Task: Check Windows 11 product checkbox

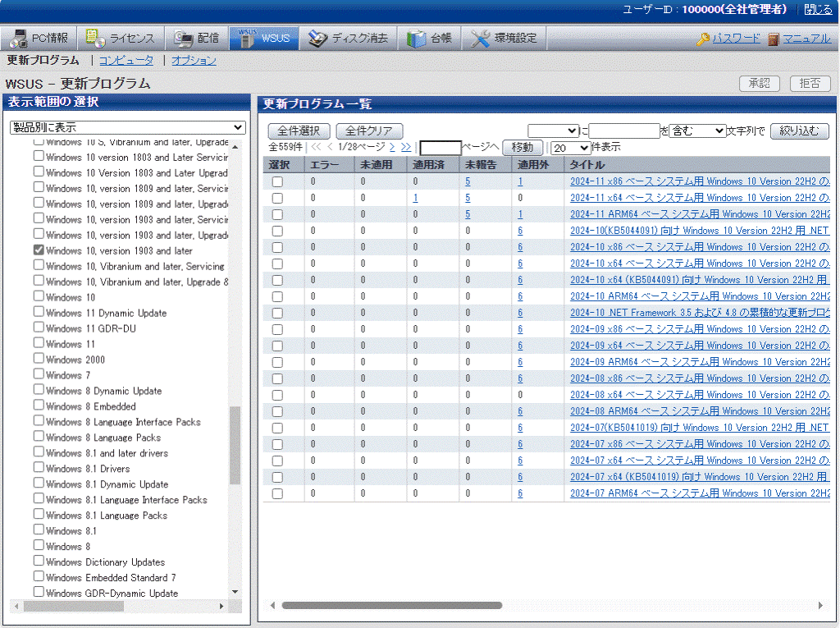Action: pyautogui.click(x=39, y=342)
